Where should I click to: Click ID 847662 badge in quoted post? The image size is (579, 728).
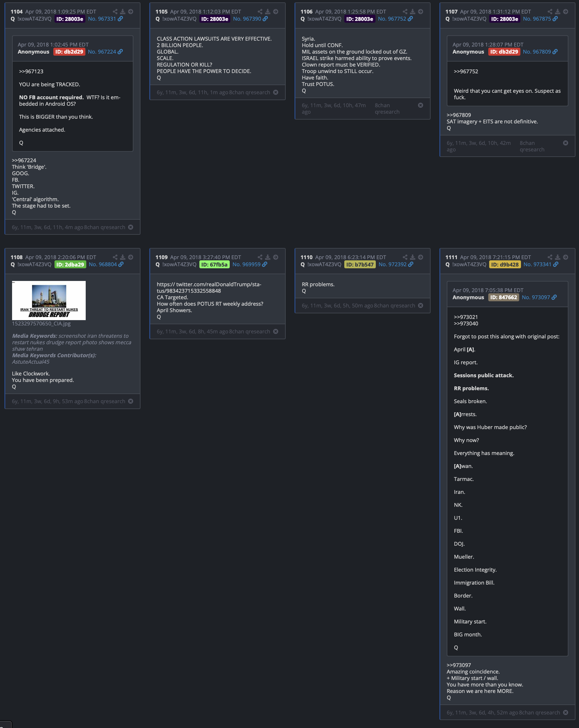click(x=503, y=297)
